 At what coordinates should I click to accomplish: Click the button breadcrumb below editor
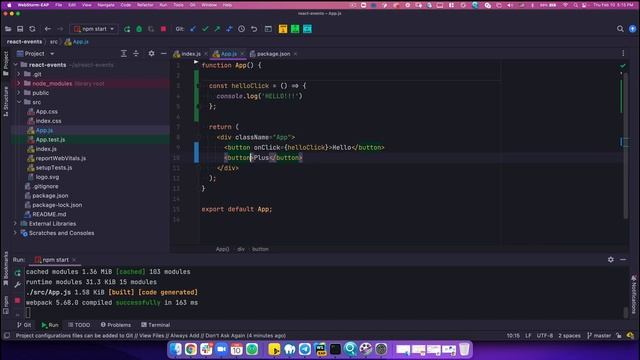pyautogui.click(x=260, y=249)
